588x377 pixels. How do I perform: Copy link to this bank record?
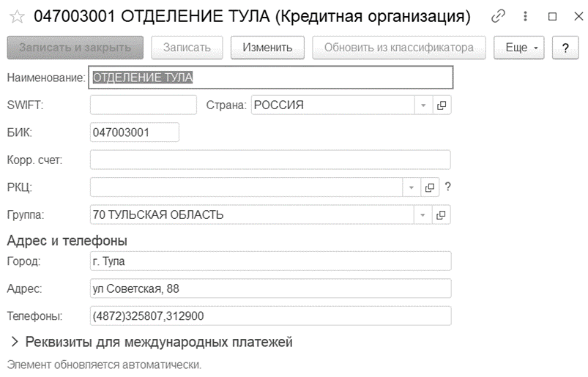coord(498,16)
